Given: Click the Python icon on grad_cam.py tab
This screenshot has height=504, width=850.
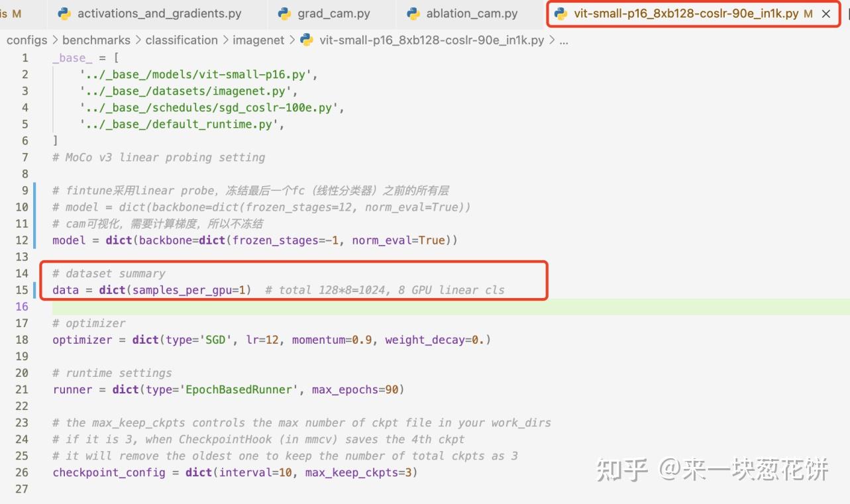Looking at the screenshot, I should point(285,13).
